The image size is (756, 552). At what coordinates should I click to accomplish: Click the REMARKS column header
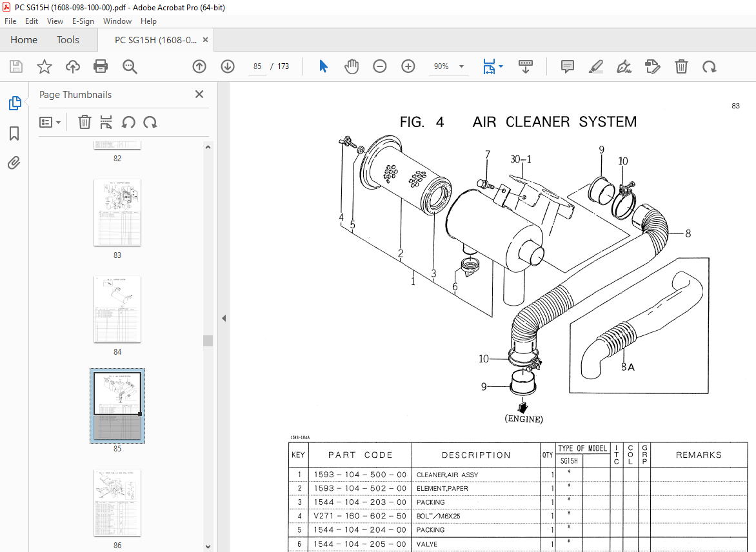coord(699,455)
